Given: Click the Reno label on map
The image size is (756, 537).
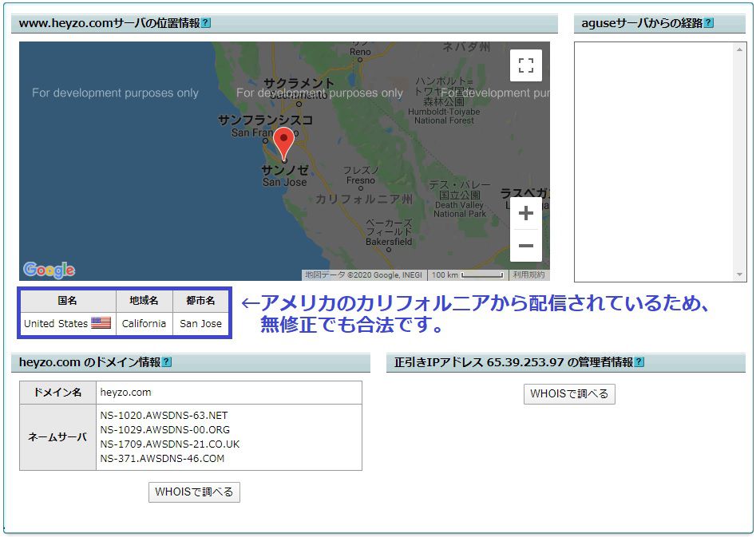Looking at the screenshot, I should 360,52.
